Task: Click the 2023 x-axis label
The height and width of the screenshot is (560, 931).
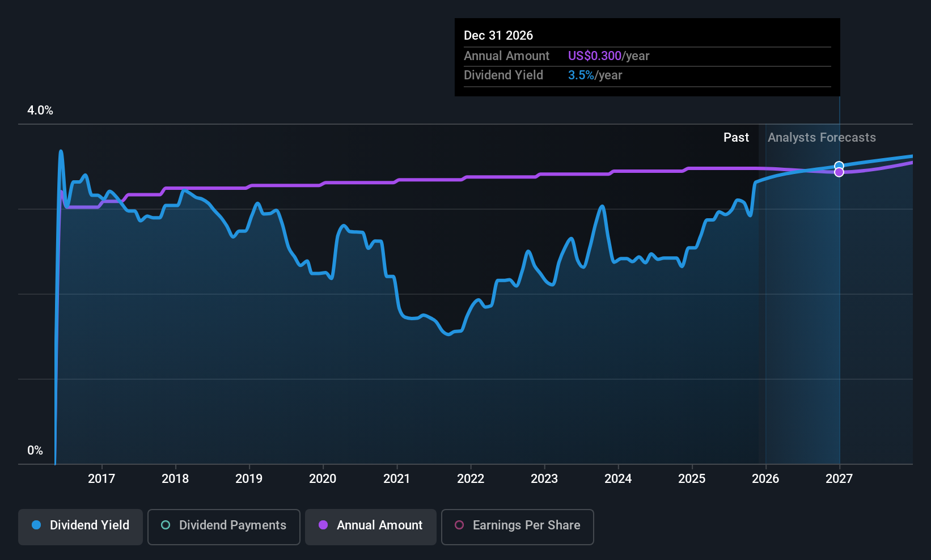Action: [544, 479]
